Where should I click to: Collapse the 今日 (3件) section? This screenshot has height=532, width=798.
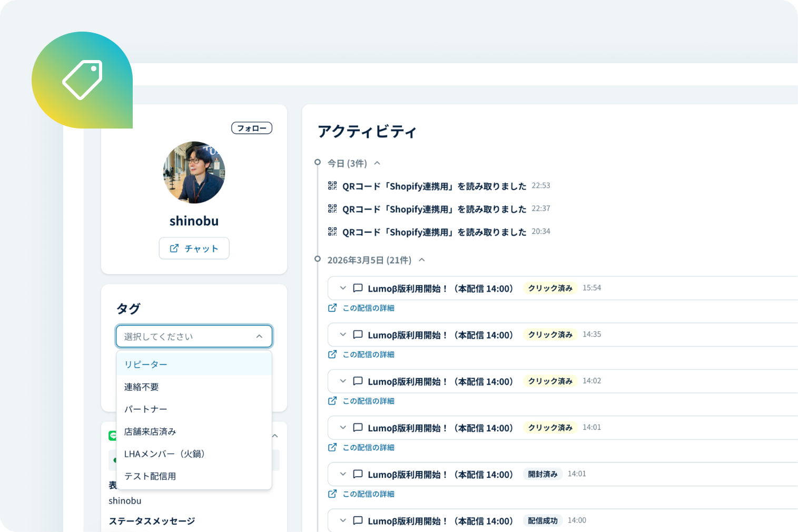click(x=377, y=163)
